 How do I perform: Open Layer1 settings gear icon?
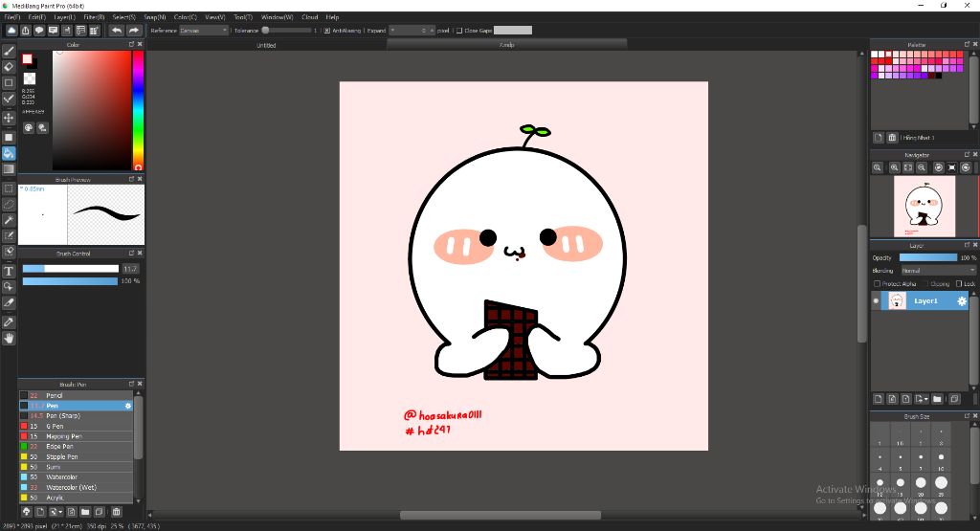962,301
